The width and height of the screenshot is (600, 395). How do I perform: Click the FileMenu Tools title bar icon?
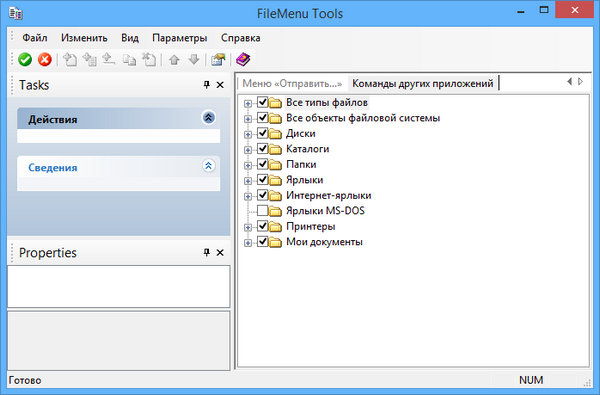[16, 13]
